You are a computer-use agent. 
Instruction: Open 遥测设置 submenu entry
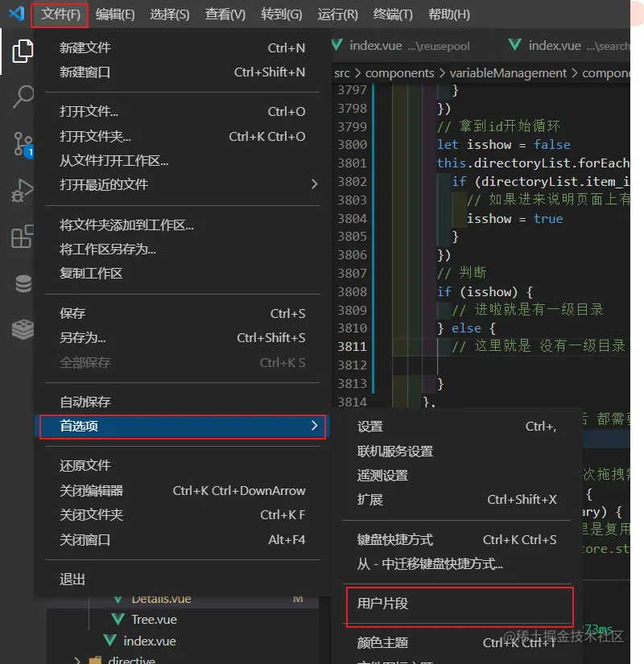point(456,476)
